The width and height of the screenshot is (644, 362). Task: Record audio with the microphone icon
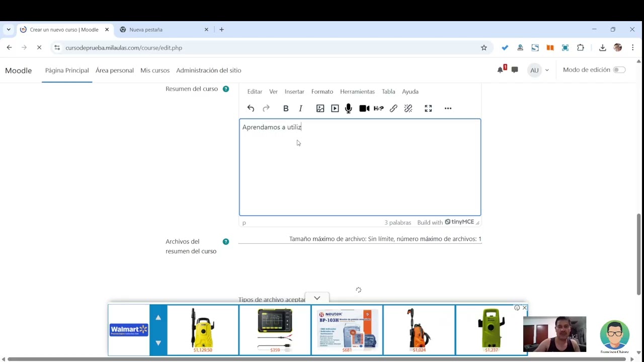348,108
